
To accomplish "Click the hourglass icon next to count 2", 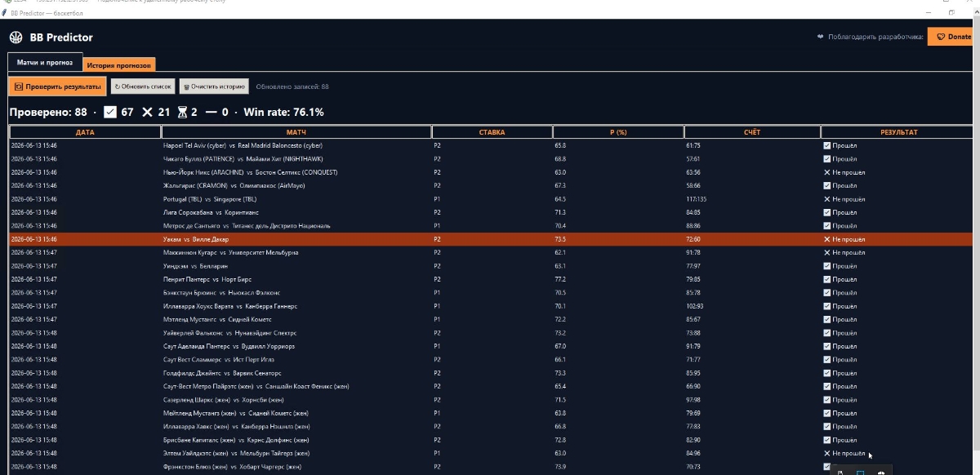I will point(183,112).
